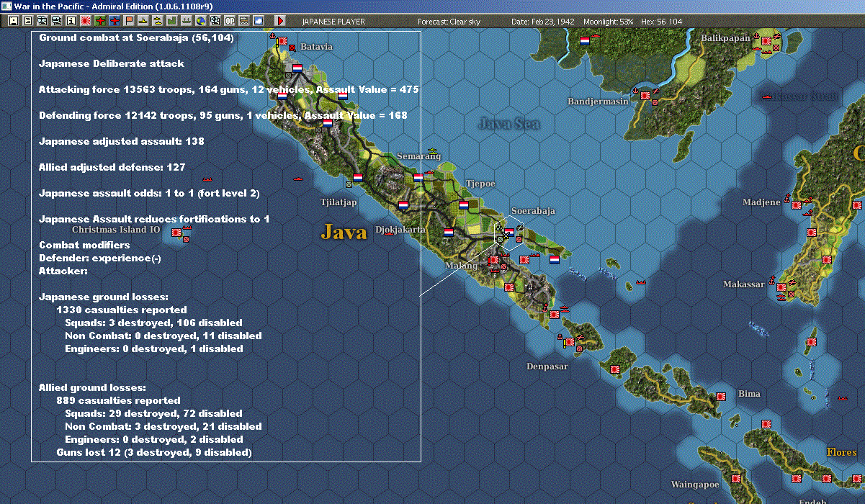Click the window title bar app icon

click(6, 6)
